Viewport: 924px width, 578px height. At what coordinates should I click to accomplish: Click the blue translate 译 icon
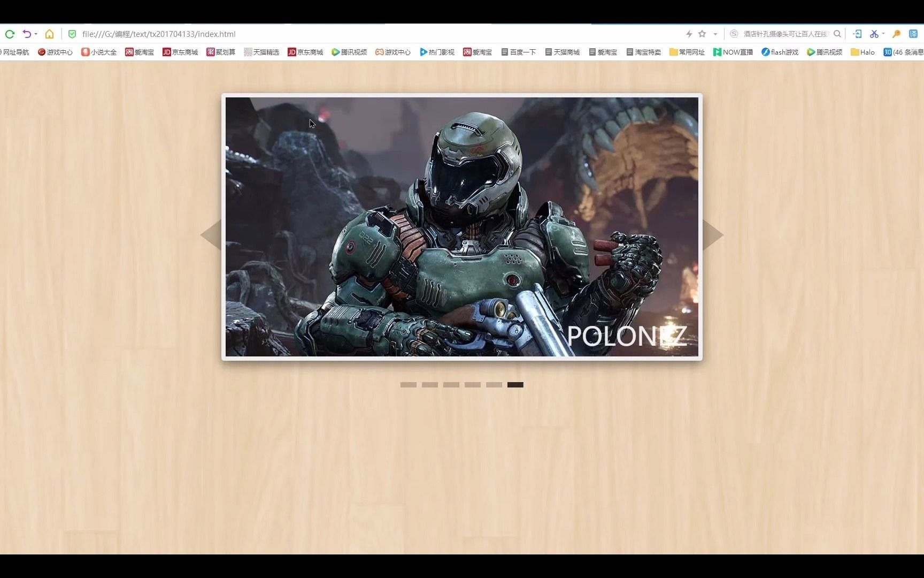click(x=913, y=34)
